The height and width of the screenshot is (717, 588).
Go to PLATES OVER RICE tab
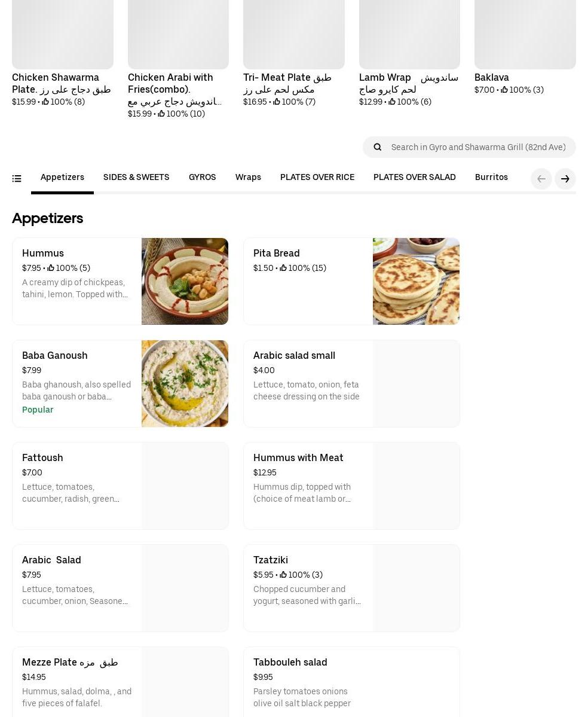pyautogui.click(x=317, y=177)
